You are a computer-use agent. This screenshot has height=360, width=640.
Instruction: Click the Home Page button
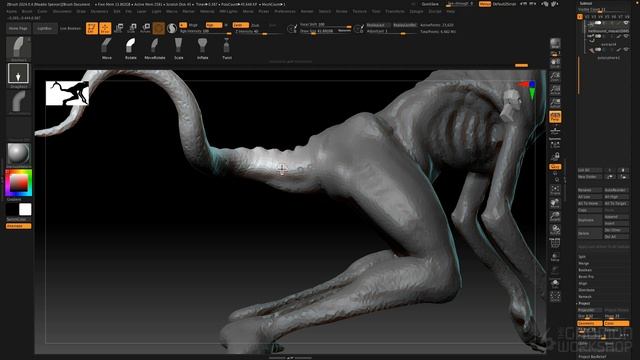[18, 29]
